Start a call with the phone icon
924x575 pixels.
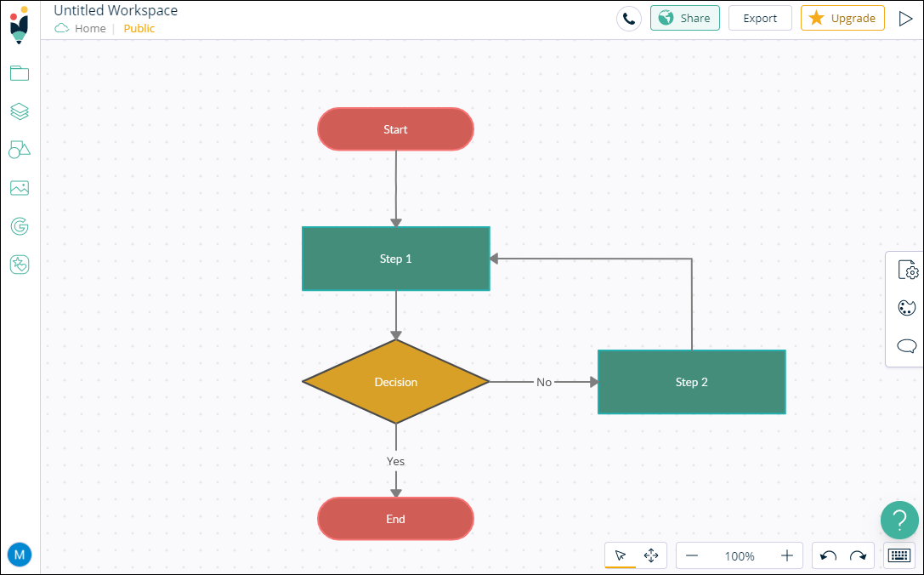pyautogui.click(x=629, y=19)
